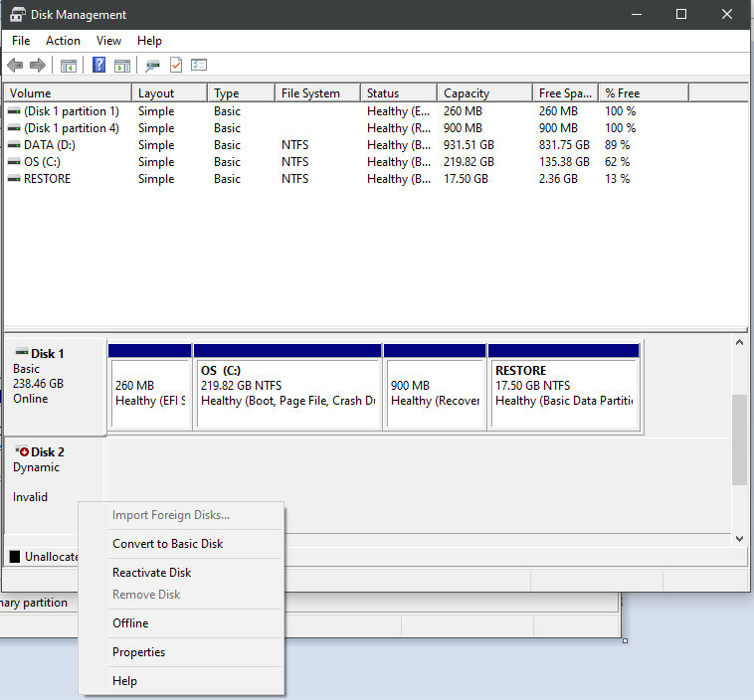
Task: Sort by the File System column header
Action: tap(318, 92)
